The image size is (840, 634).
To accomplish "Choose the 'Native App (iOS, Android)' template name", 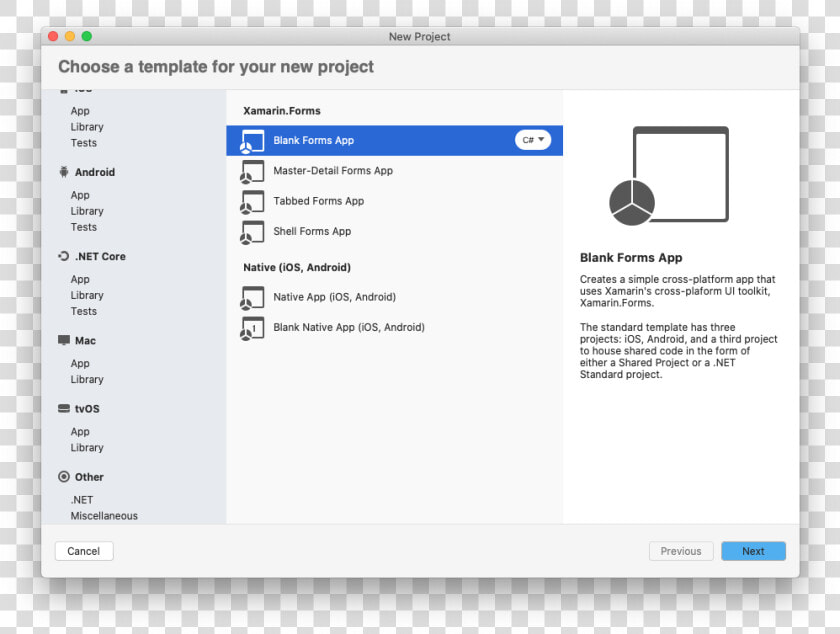I will (x=334, y=297).
